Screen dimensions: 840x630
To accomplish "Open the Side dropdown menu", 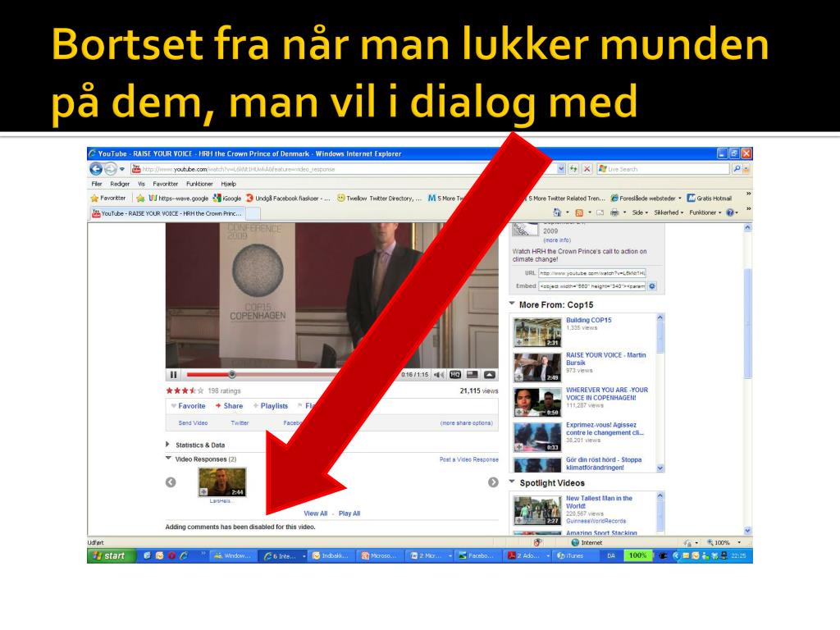I will (x=640, y=212).
